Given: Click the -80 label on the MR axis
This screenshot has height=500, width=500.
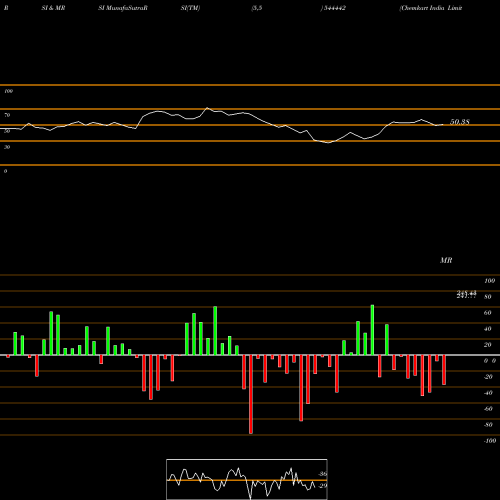Looking at the screenshot, I should [x=488, y=425].
